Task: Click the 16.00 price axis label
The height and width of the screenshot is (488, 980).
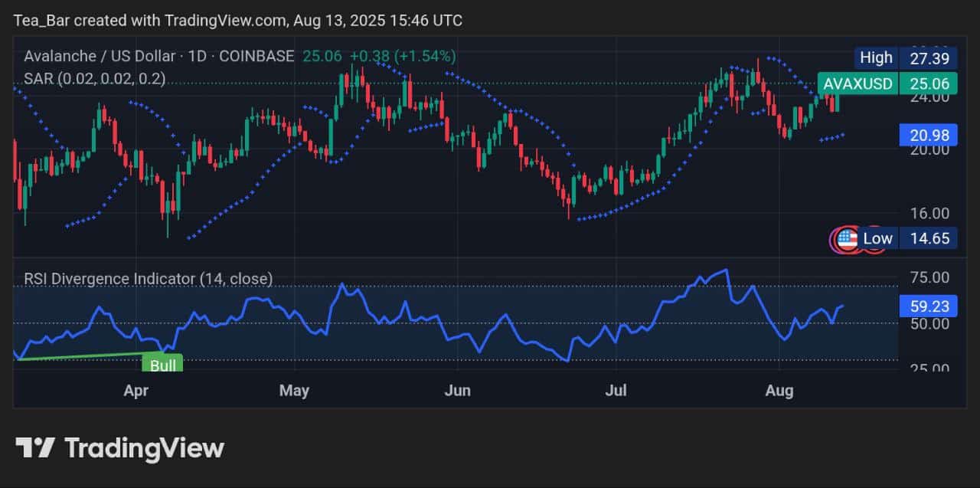Action: 929,213
